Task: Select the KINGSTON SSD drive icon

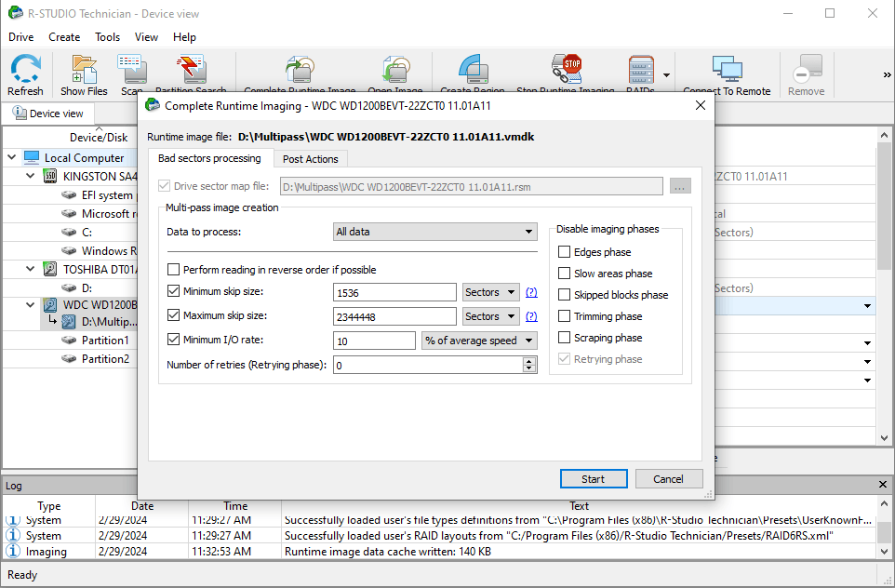Action: [x=50, y=176]
